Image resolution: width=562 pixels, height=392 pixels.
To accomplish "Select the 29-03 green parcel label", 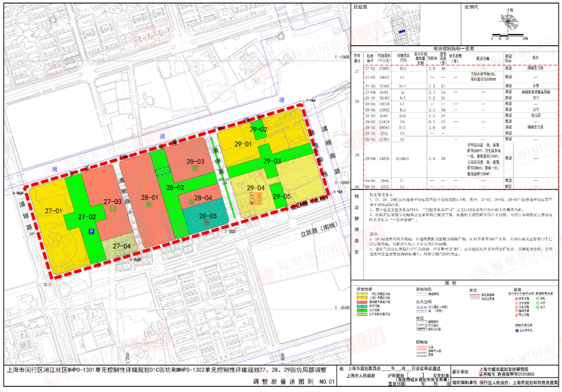I will coord(272,162).
